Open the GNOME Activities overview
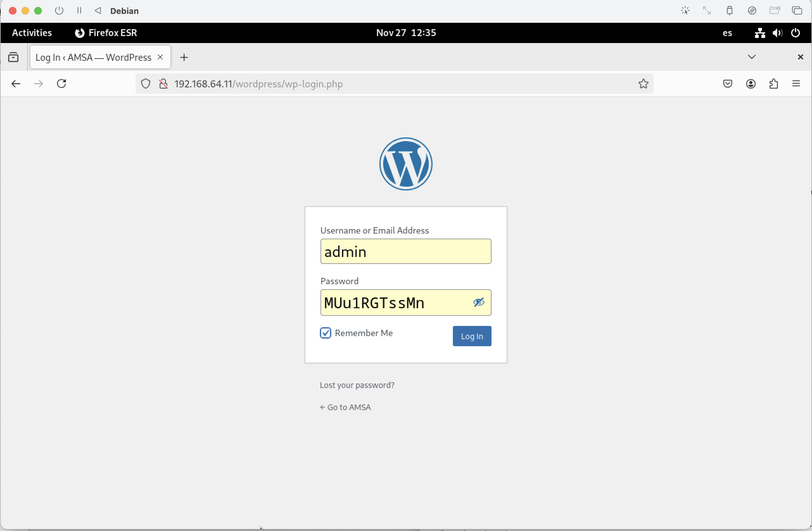Viewport: 812px width, 531px height. [32, 33]
